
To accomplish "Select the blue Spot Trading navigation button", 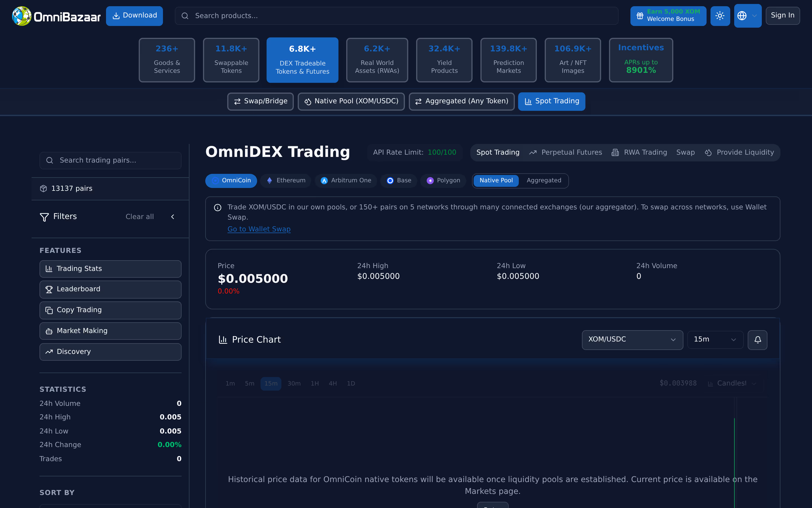I will pyautogui.click(x=551, y=102).
